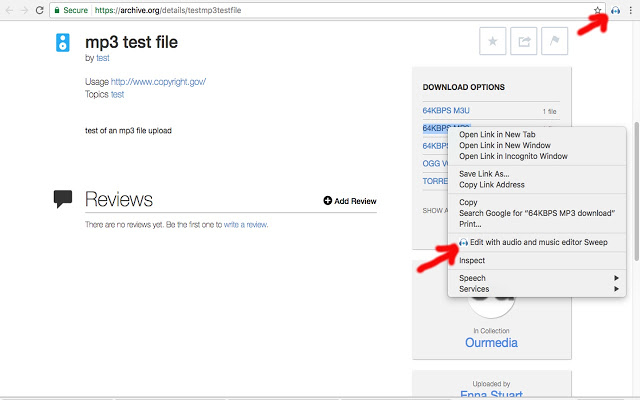Click the '1 file' count for M3U
The width and height of the screenshot is (640, 400).
pyautogui.click(x=549, y=111)
